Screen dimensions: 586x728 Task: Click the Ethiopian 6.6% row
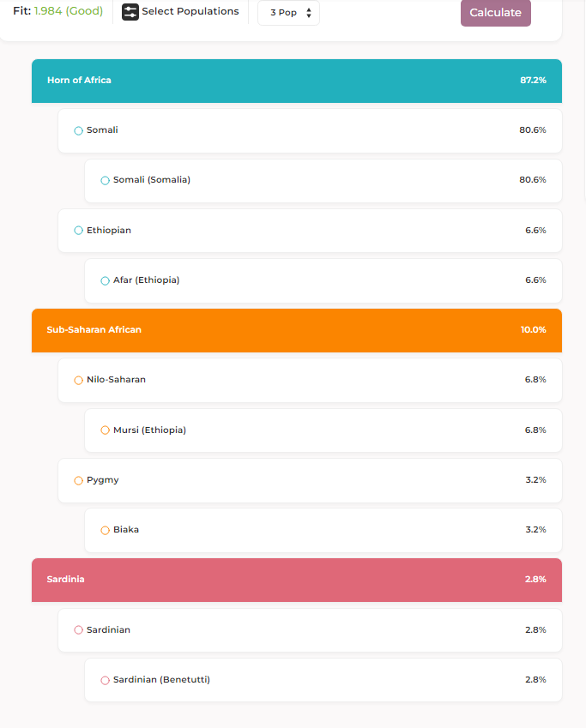[x=310, y=231]
